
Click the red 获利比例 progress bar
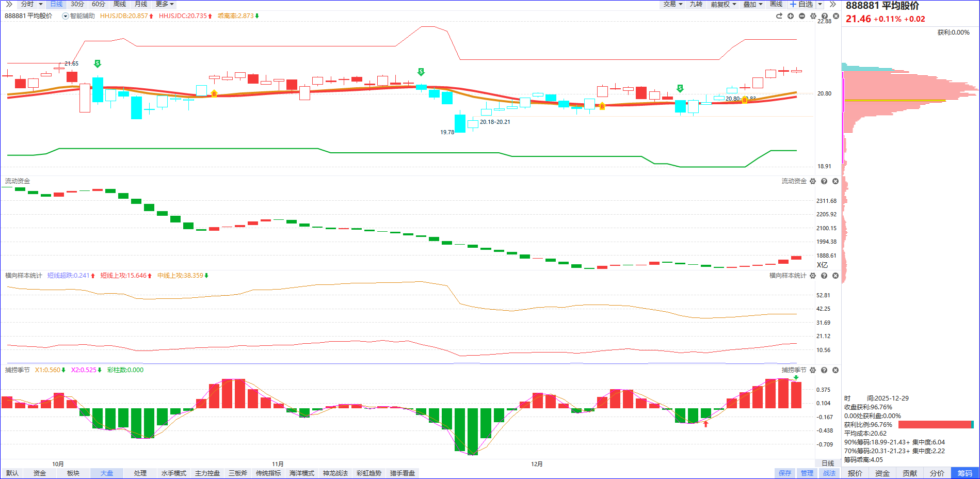pos(934,424)
